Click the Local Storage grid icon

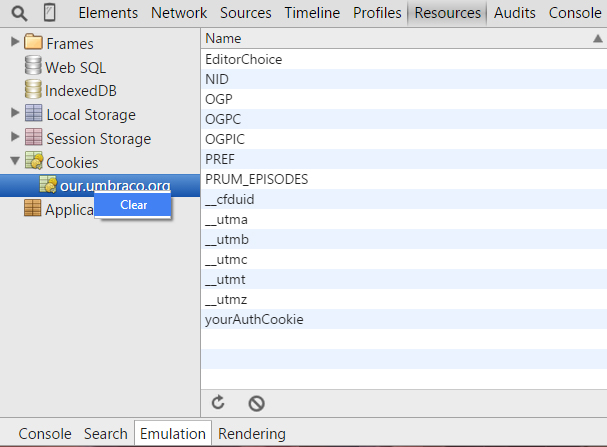click(33, 114)
